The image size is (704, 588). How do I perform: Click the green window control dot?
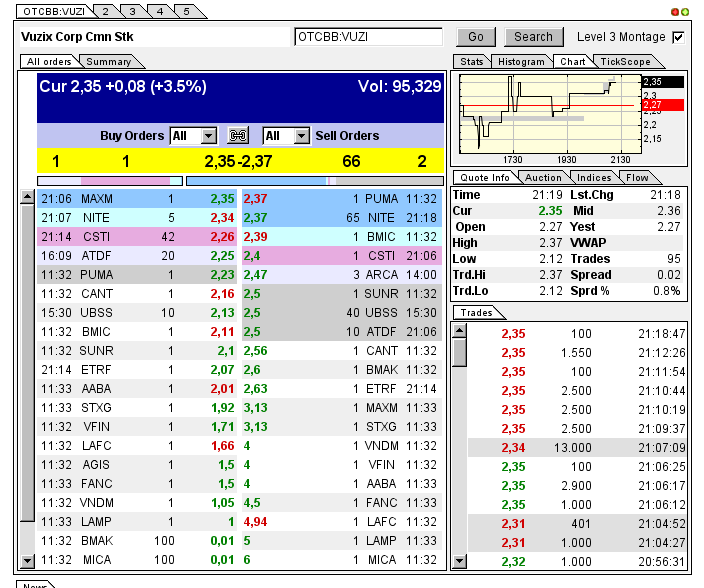(x=685, y=11)
